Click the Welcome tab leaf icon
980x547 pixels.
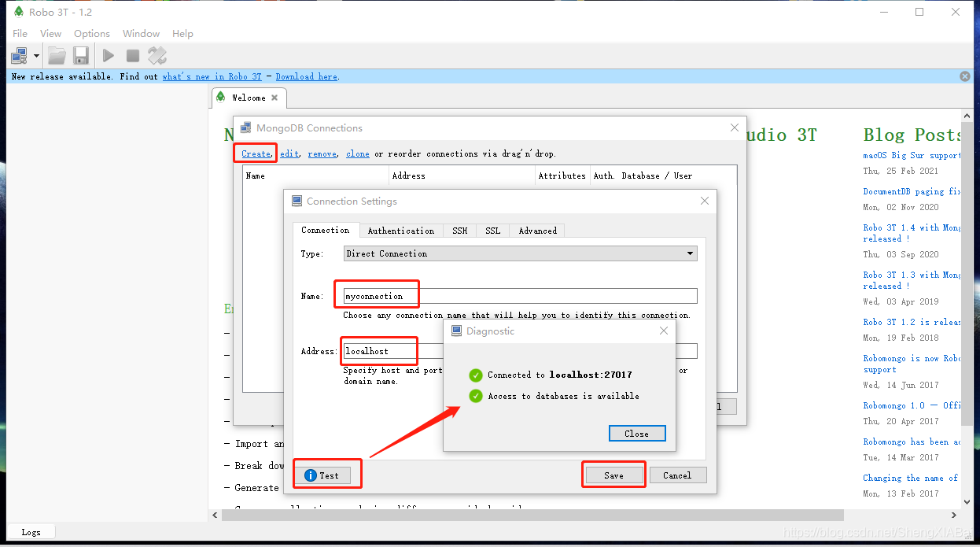[x=221, y=97]
